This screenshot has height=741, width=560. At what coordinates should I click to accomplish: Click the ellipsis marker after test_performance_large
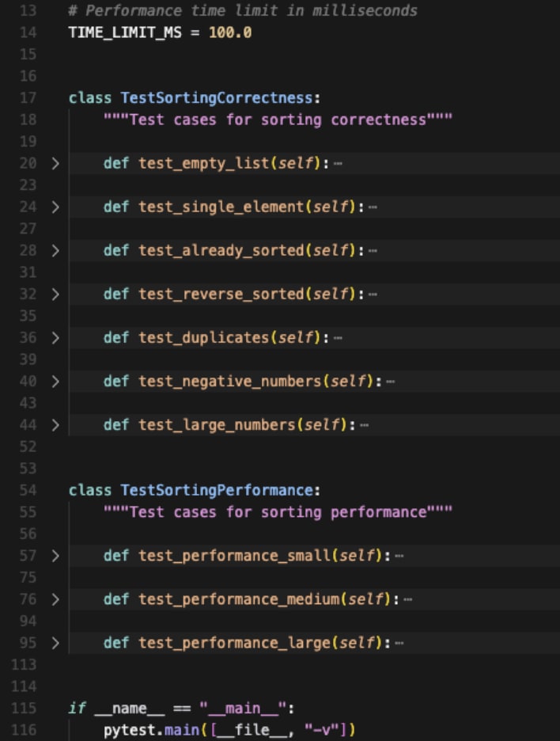pos(399,643)
